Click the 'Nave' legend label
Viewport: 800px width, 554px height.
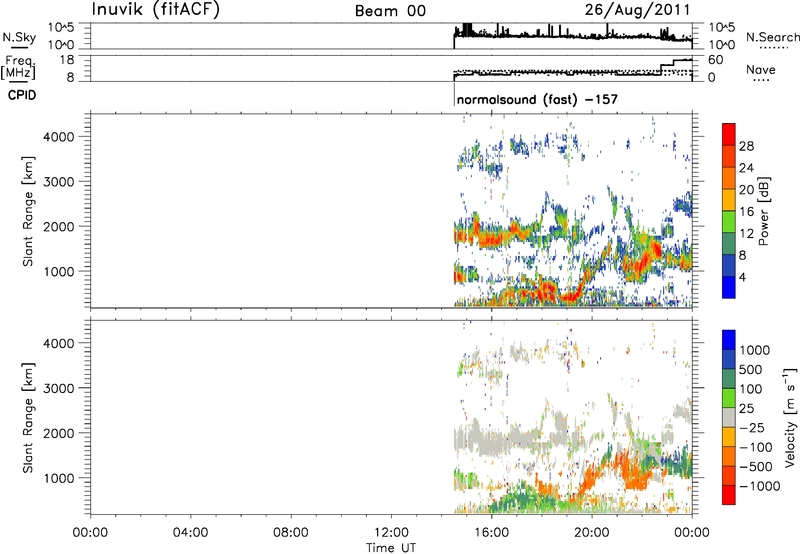761,69
